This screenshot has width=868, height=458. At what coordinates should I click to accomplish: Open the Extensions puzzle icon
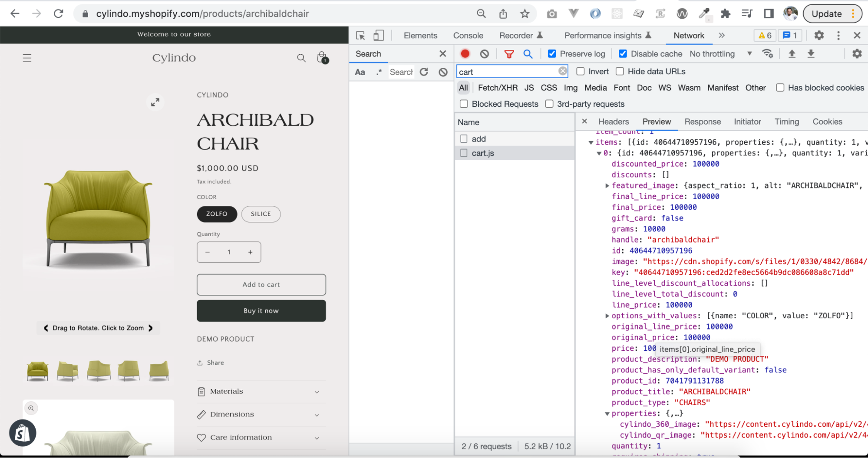(725, 14)
